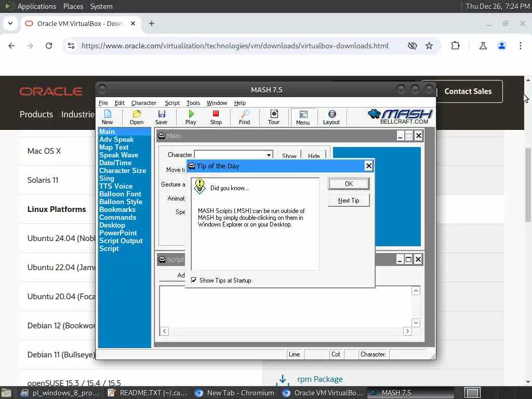This screenshot has width=532, height=399.
Task: Click the Find toolbar icon
Action: 244,117
